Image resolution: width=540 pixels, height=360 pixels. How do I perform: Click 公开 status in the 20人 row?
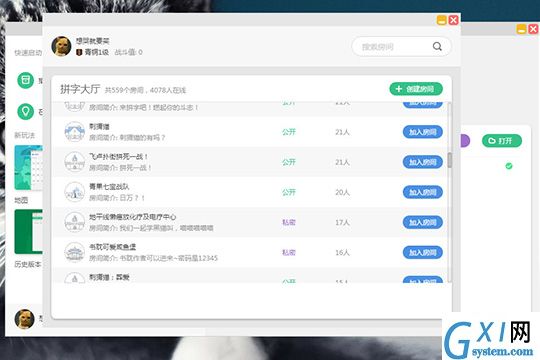289,192
